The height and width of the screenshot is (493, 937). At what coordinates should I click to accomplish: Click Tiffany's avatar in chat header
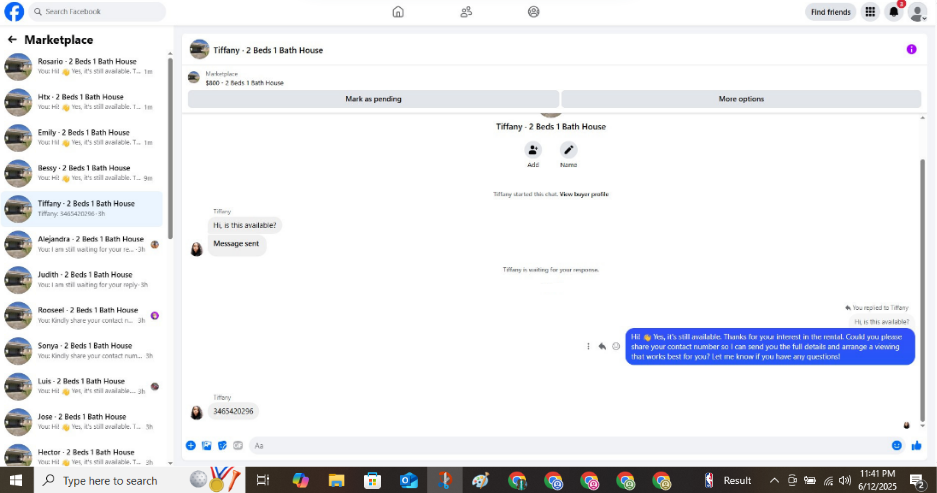click(200, 50)
